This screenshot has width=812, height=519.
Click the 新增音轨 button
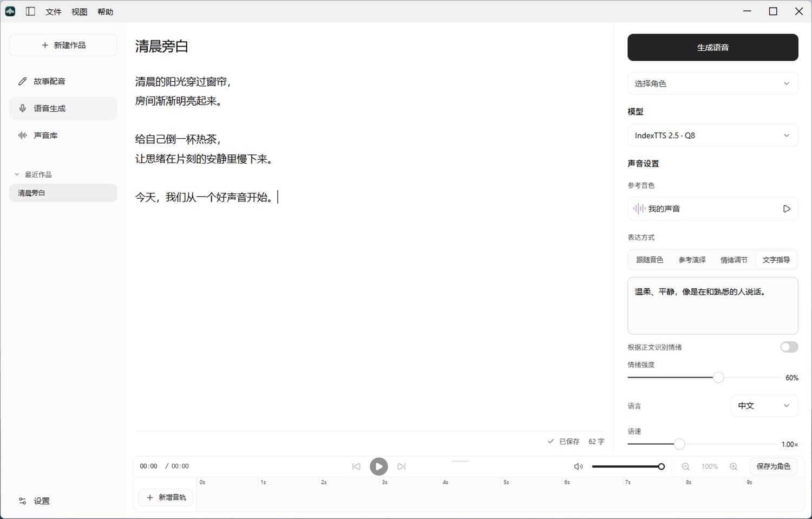coord(166,497)
